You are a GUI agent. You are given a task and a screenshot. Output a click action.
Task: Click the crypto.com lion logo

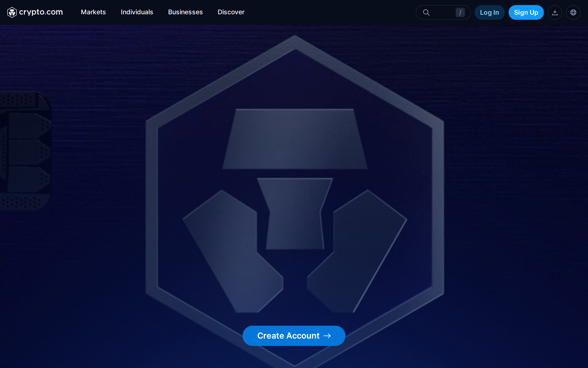click(x=12, y=12)
